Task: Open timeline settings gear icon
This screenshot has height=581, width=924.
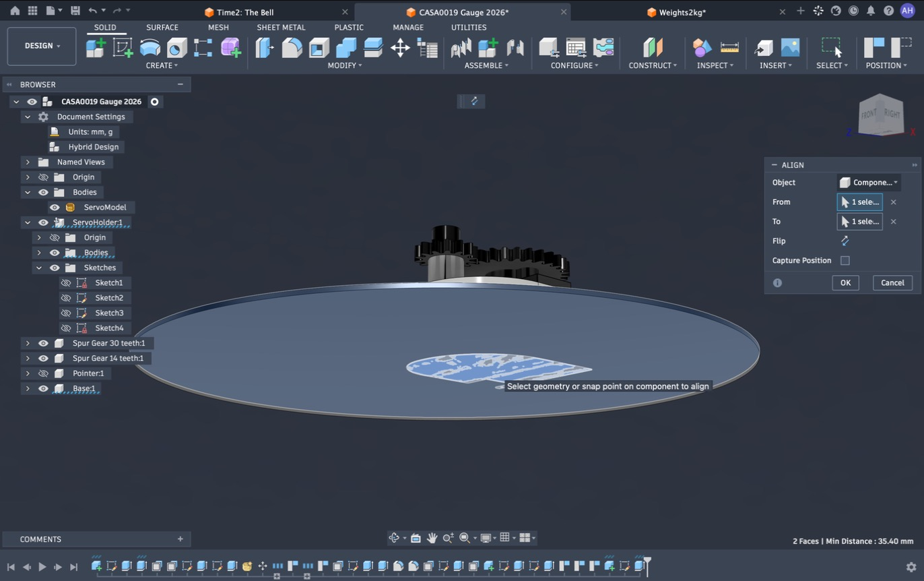Action: [x=911, y=567]
